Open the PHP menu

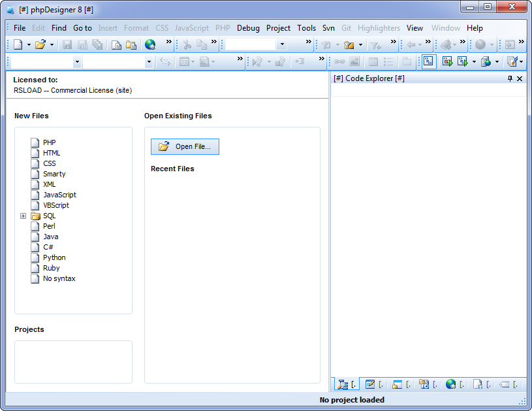coord(223,28)
